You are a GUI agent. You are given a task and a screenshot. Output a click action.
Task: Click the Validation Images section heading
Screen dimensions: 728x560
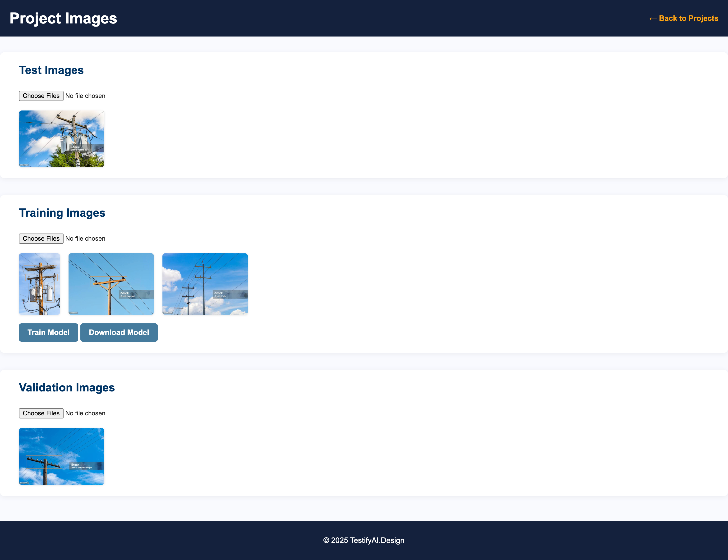point(67,387)
